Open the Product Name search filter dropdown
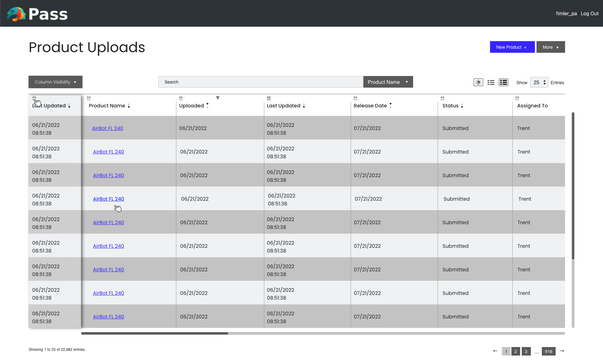 [x=388, y=82]
